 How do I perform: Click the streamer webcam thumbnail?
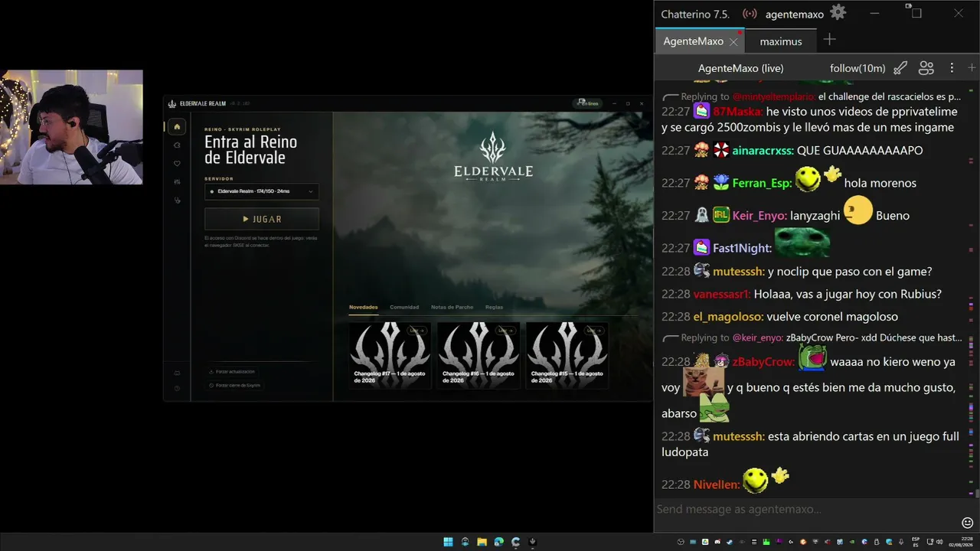[71, 127]
